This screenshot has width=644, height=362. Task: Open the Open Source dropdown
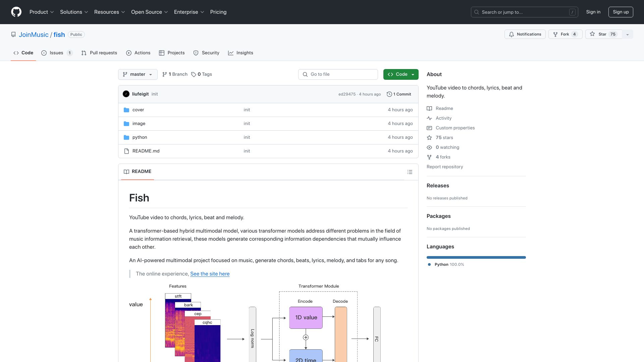(150, 12)
